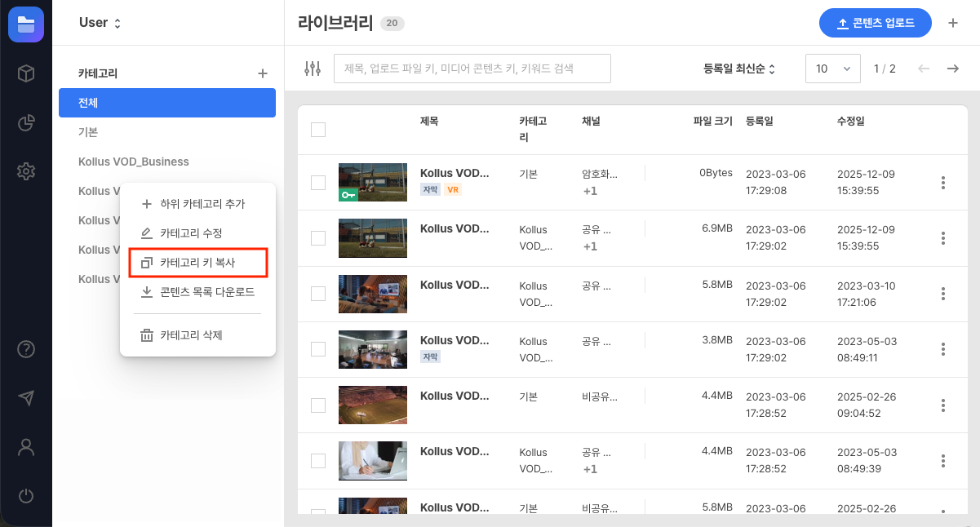Check the select-all checkbox in table header
The width and height of the screenshot is (980, 527).
click(x=317, y=130)
